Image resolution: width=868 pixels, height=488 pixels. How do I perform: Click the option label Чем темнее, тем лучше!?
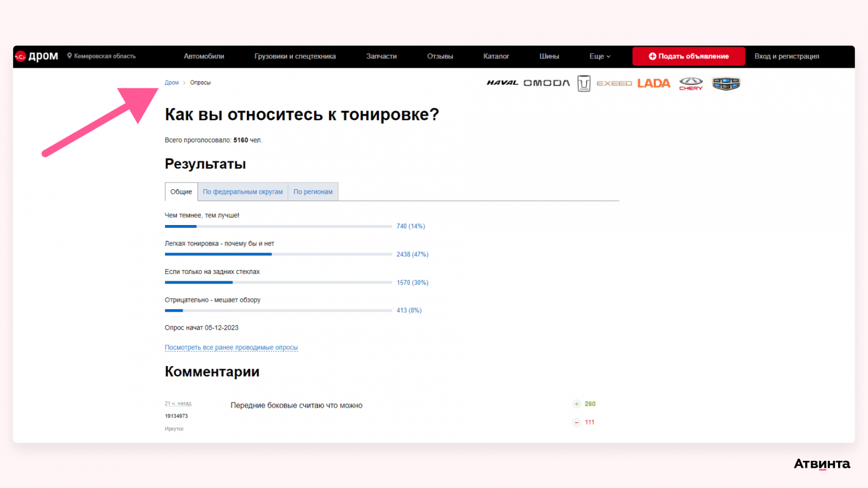202,215
